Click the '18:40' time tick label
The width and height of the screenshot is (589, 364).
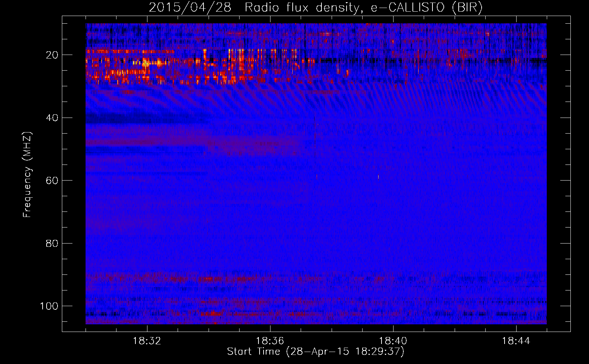pos(393,341)
